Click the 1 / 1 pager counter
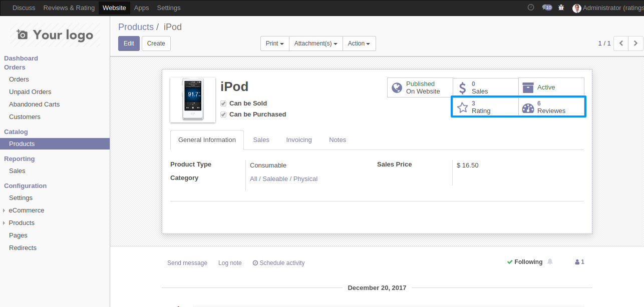Viewport: 644px width, 307px height. [x=604, y=43]
